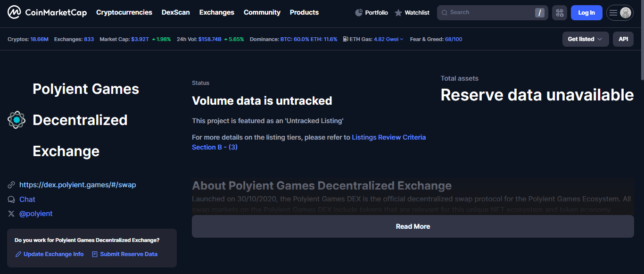Open the Chat link
Image resolution: width=644 pixels, height=274 pixels.
[27, 199]
